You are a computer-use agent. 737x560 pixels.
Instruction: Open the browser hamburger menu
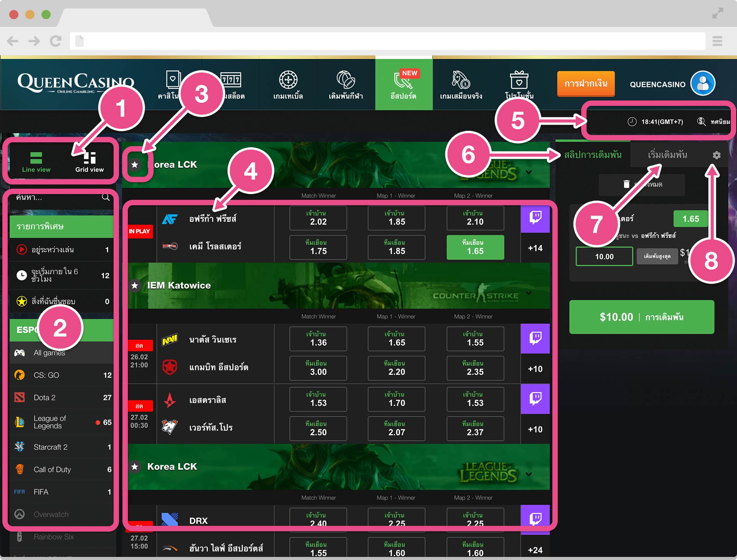(x=717, y=41)
